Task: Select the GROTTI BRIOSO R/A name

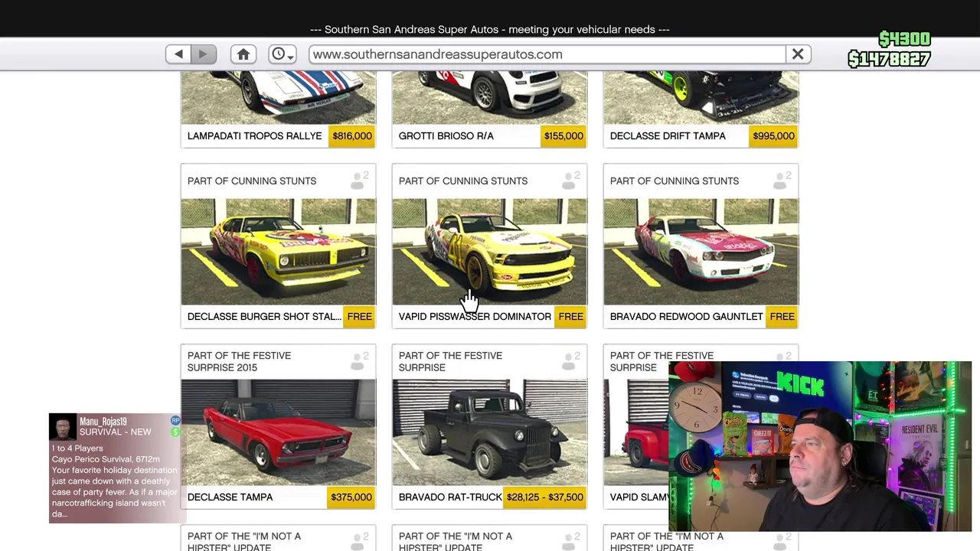Action: (446, 136)
